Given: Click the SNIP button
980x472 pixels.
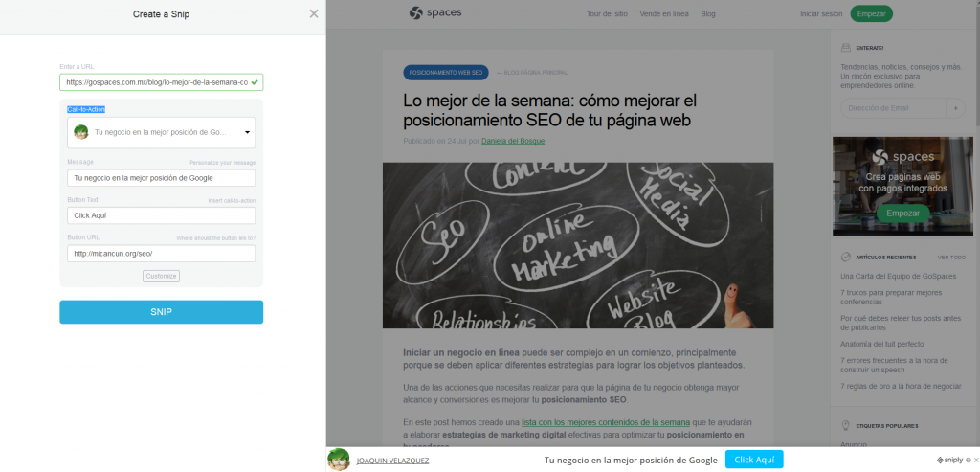Looking at the screenshot, I should (161, 312).
